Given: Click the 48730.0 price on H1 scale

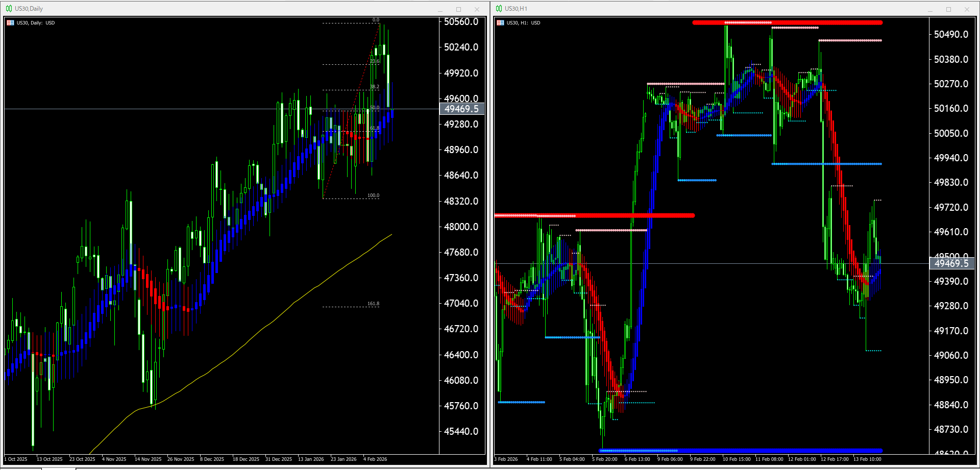Looking at the screenshot, I should (951, 429).
